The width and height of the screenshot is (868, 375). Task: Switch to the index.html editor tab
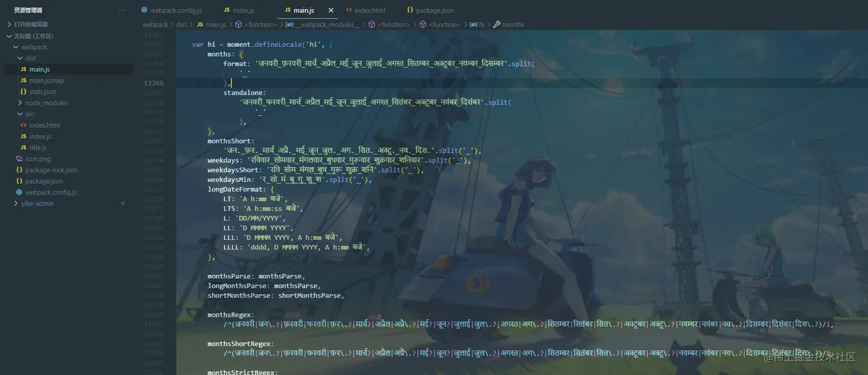pos(366,10)
